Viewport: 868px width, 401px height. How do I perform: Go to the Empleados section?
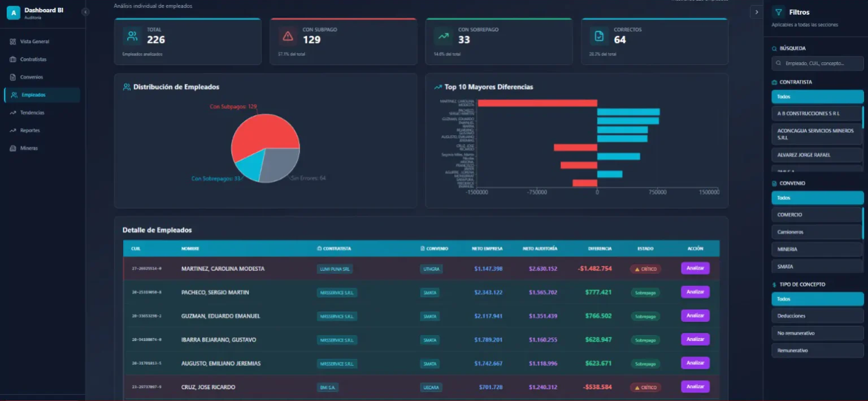(33, 95)
